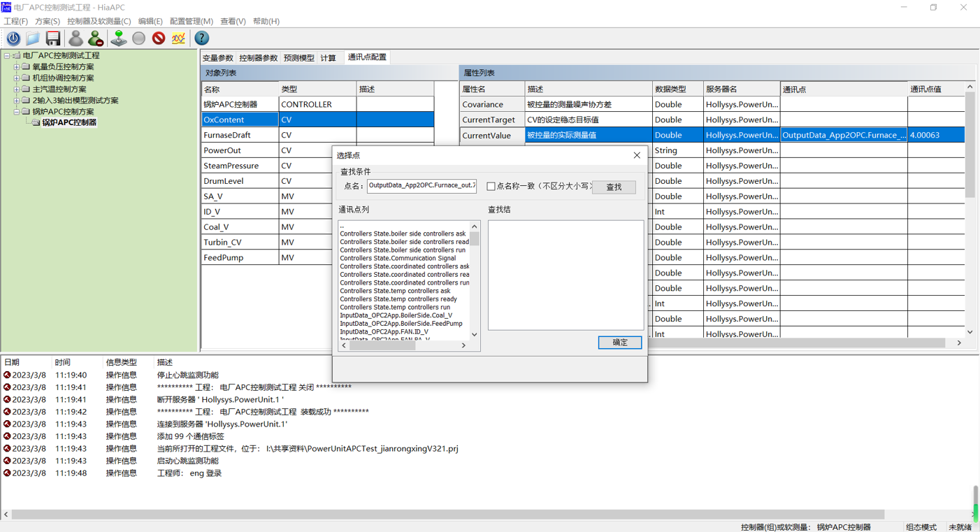Click the gray user login icon
Viewport: 980px width, 532px height.
point(75,38)
